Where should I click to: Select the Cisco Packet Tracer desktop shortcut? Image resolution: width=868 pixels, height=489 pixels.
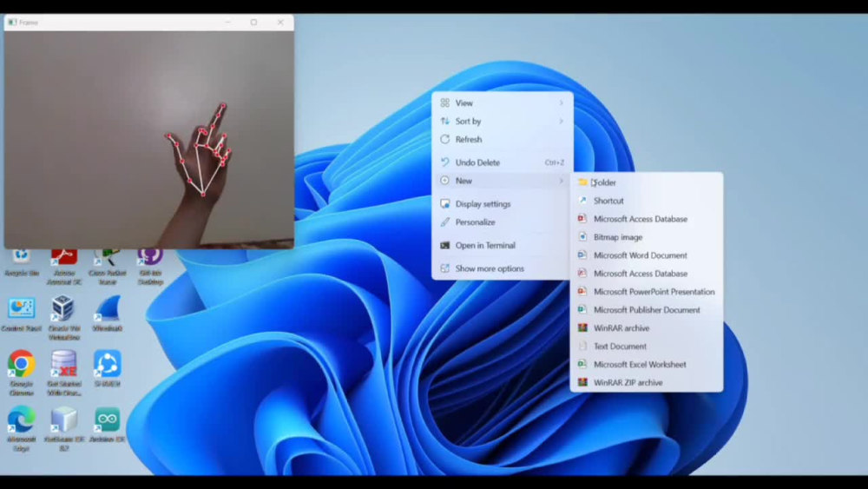[107, 267]
